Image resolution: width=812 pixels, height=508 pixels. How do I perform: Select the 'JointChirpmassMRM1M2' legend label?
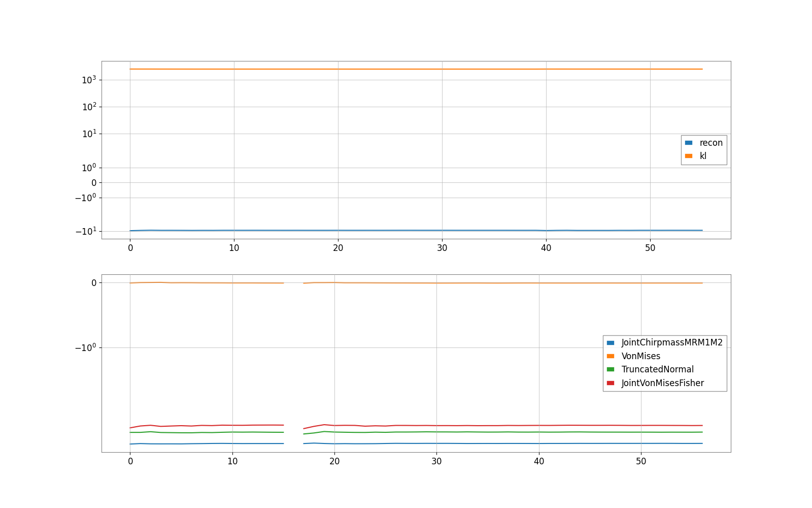[x=672, y=342]
